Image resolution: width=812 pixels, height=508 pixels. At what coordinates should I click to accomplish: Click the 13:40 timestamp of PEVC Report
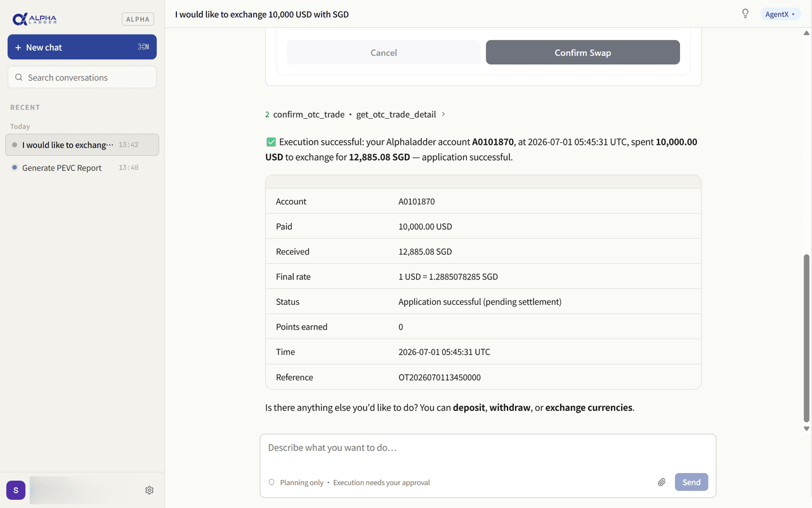128,168
